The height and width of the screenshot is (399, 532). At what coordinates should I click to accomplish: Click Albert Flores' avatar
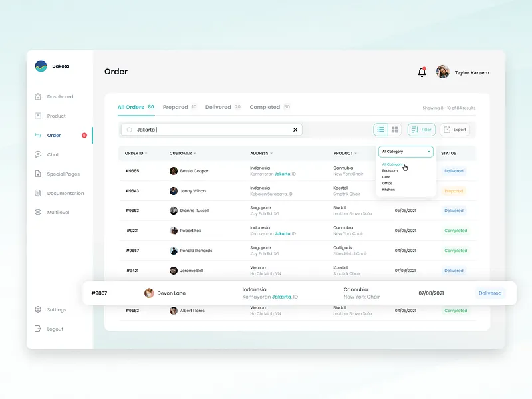coord(174,311)
